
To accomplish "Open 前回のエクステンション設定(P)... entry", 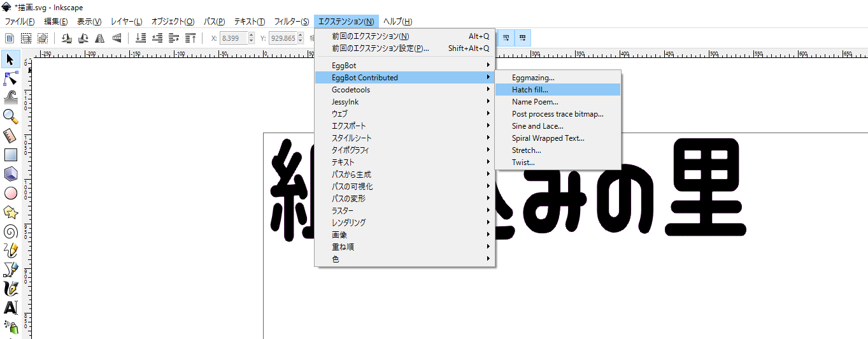I will point(404,48).
